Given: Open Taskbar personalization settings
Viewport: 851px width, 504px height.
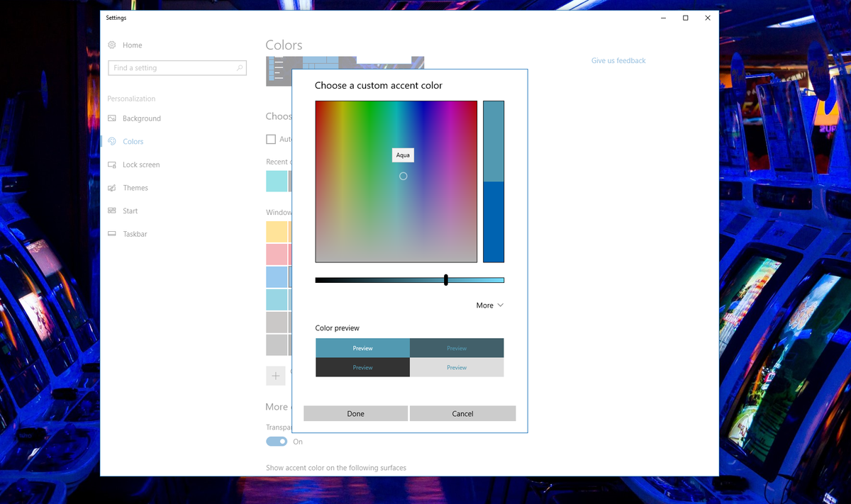Looking at the screenshot, I should (135, 233).
